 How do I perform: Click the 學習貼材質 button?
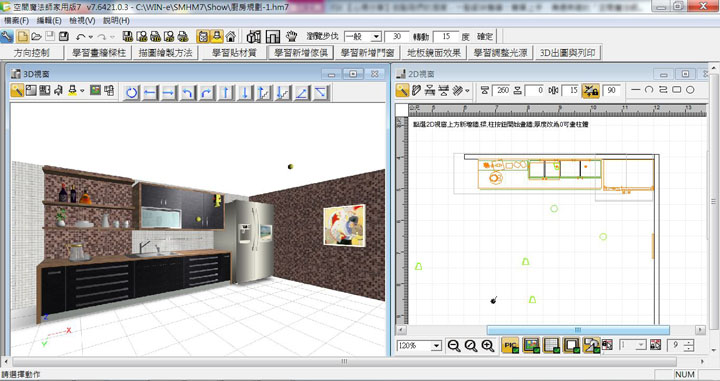pyautogui.click(x=233, y=53)
